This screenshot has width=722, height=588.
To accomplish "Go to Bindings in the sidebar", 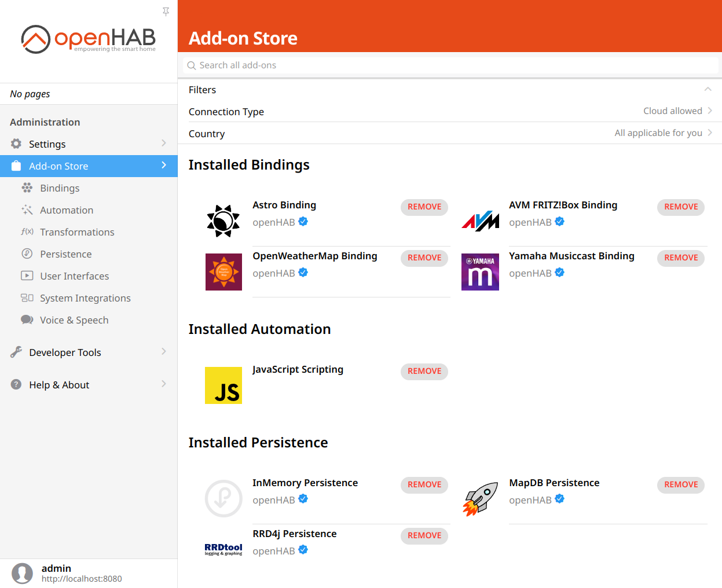I will [x=60, y=188].
